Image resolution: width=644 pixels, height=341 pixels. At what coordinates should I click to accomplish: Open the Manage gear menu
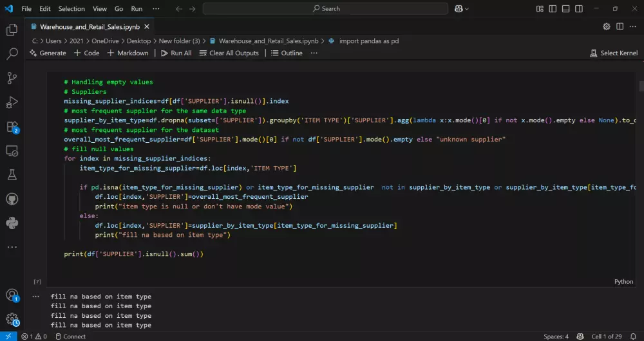coord(12,319)
